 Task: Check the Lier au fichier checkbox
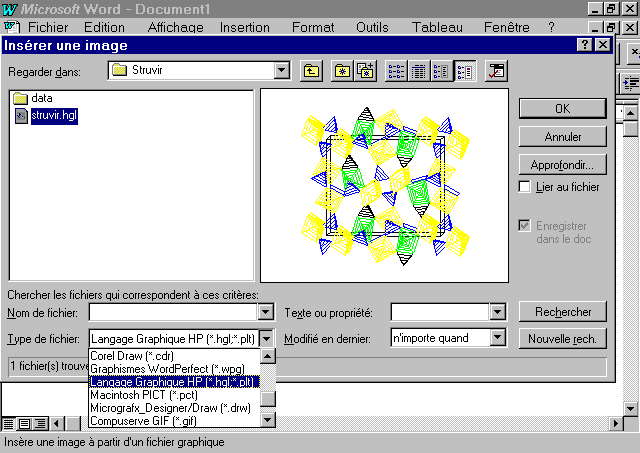(524, 187)
